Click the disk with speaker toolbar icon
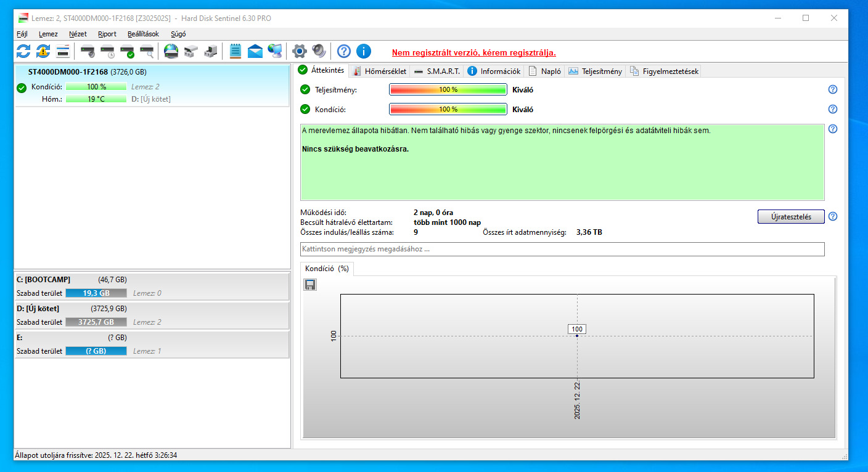Screen dimensions: 868x472 pyautogui.click(x=88, y=51)
